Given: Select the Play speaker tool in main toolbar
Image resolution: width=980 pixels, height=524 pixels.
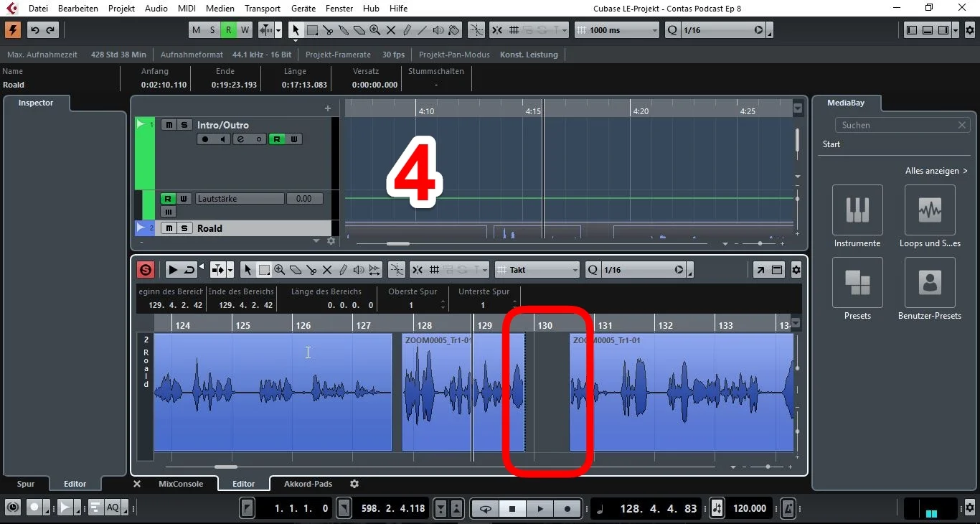Looking at the screenshot, I should coord(438,30).
